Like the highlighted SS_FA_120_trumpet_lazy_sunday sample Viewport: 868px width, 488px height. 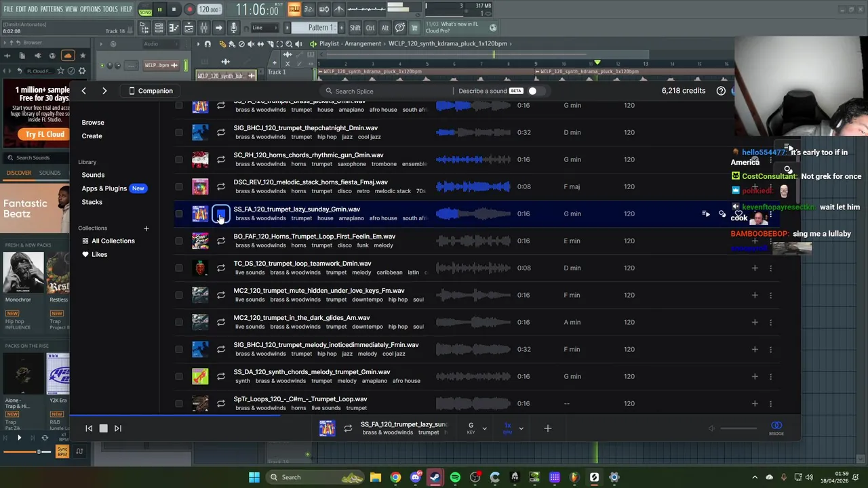[x=738, y=213]
